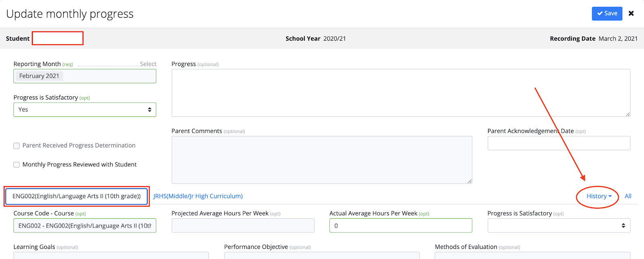Enable Monthly Progress Reviewed with Student

17,165
